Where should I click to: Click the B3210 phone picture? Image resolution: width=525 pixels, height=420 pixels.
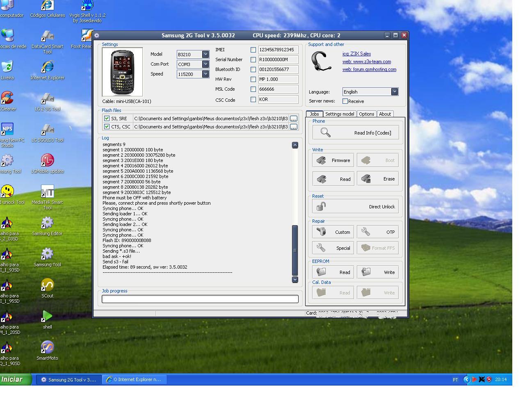[122, 72]
